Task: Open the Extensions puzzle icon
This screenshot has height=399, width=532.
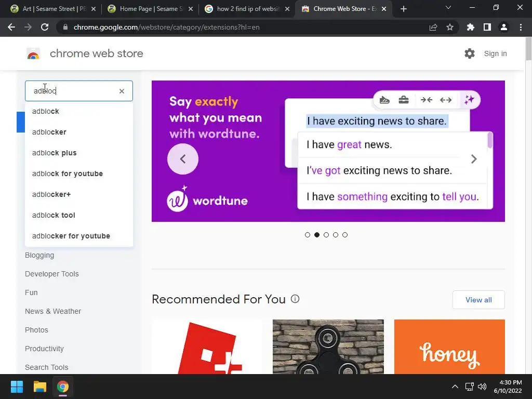Action: [x=471, y=27]
